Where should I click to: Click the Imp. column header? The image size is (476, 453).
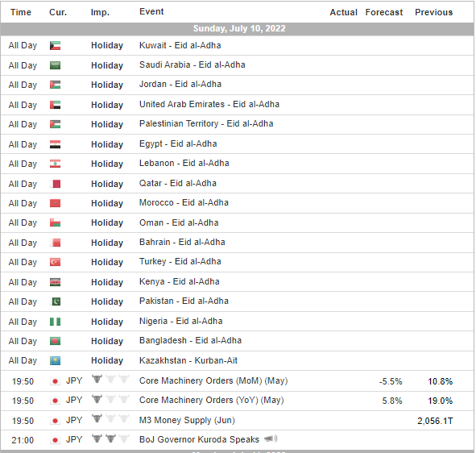click(x=100, y=12)
